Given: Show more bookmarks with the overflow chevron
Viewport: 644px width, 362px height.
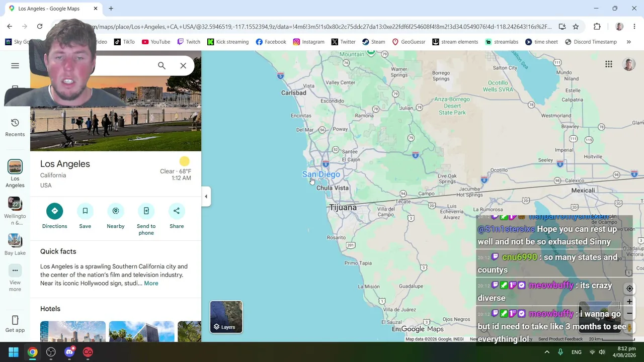Looking at the screenshot, I should (628, 42).
